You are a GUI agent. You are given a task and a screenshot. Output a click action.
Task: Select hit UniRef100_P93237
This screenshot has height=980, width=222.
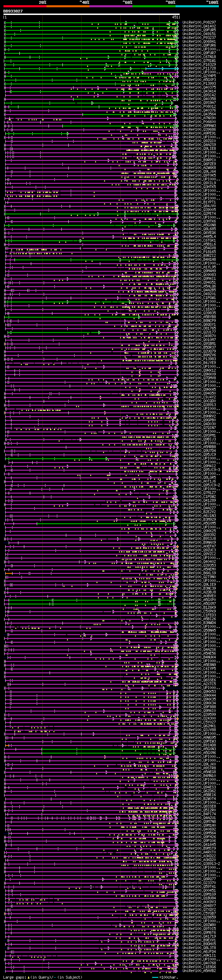point(199,38)
